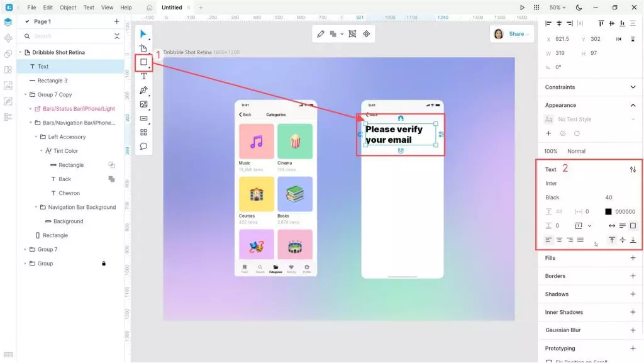Set vertical text alignment to middle
The height and width of the screenshot is (363, 644).
623,240
